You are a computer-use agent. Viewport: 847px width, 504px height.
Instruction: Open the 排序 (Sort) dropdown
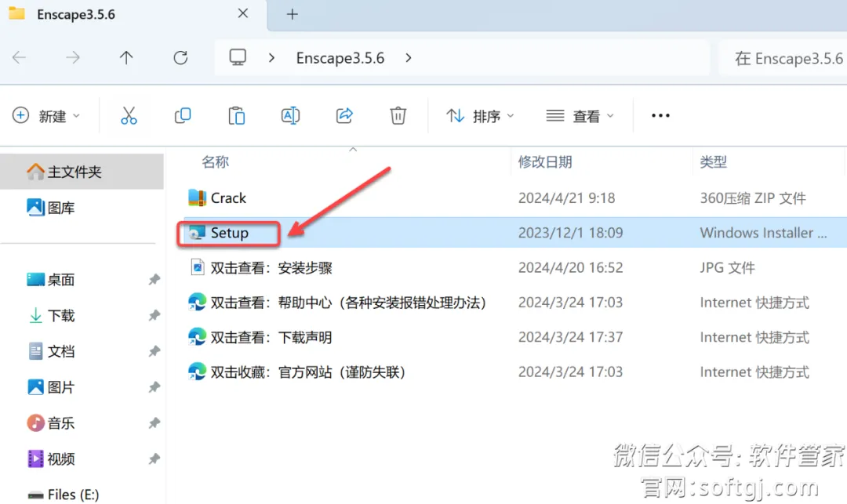click(480, 115)
